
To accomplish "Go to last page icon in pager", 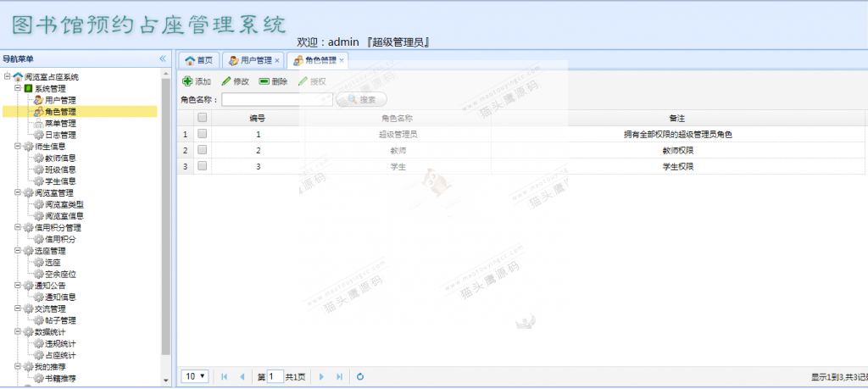I will [x=339, y=377].
